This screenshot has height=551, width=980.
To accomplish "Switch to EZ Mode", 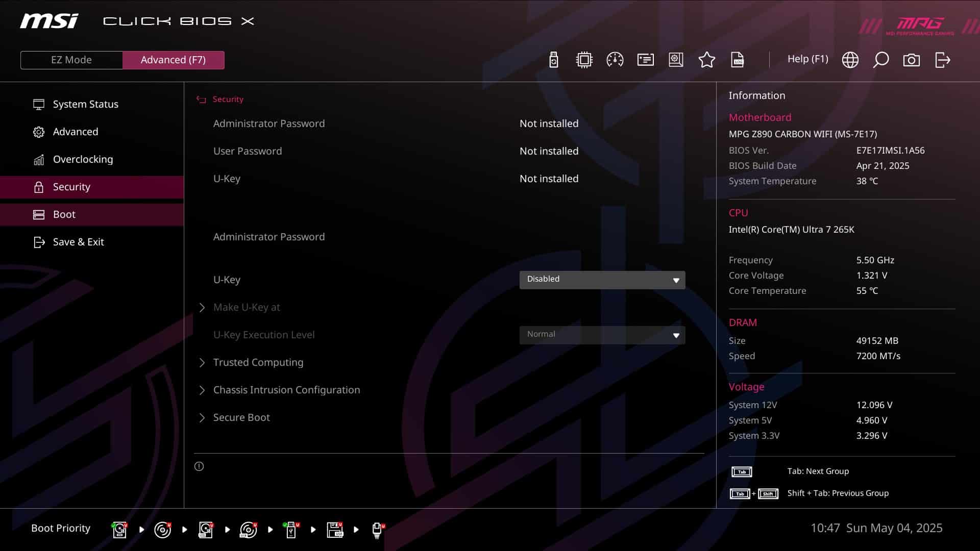I will coord(71,60).
